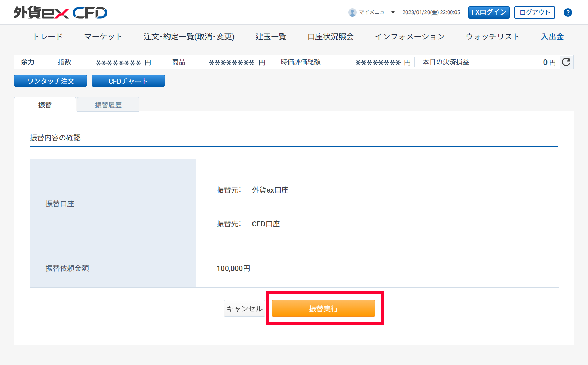Expand the マイメニュー dropdown
Screen dimensions: 588x365
[377, 12]
